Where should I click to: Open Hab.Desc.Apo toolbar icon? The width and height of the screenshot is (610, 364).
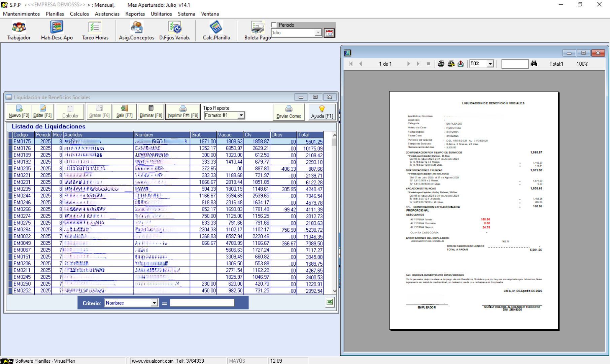(x=57, y=30)
